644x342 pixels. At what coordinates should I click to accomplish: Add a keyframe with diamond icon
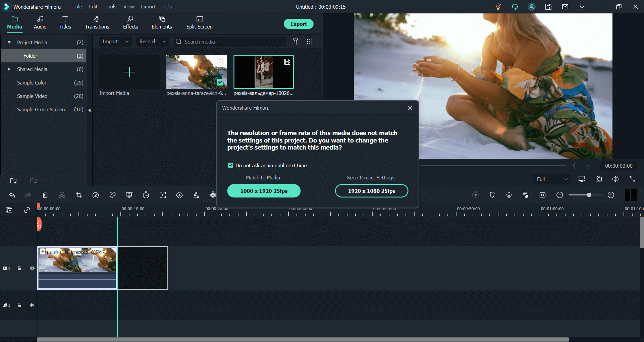[x=179, y=195]
